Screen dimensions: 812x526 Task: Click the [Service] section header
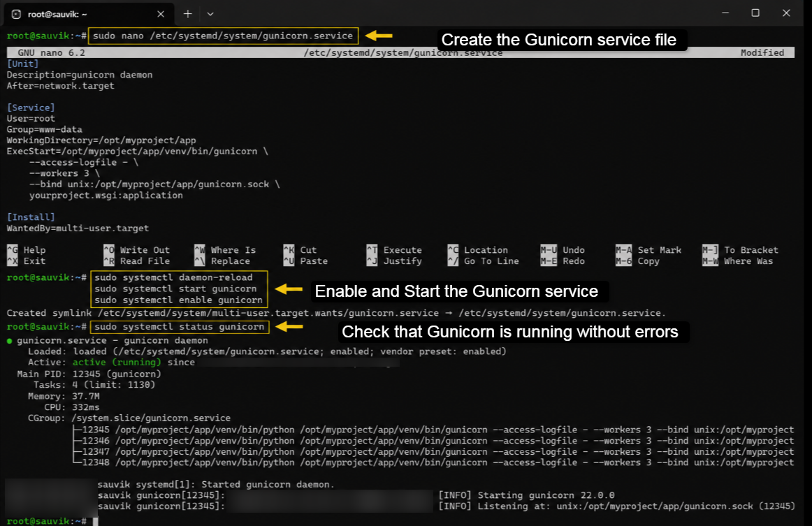(31, 108)
